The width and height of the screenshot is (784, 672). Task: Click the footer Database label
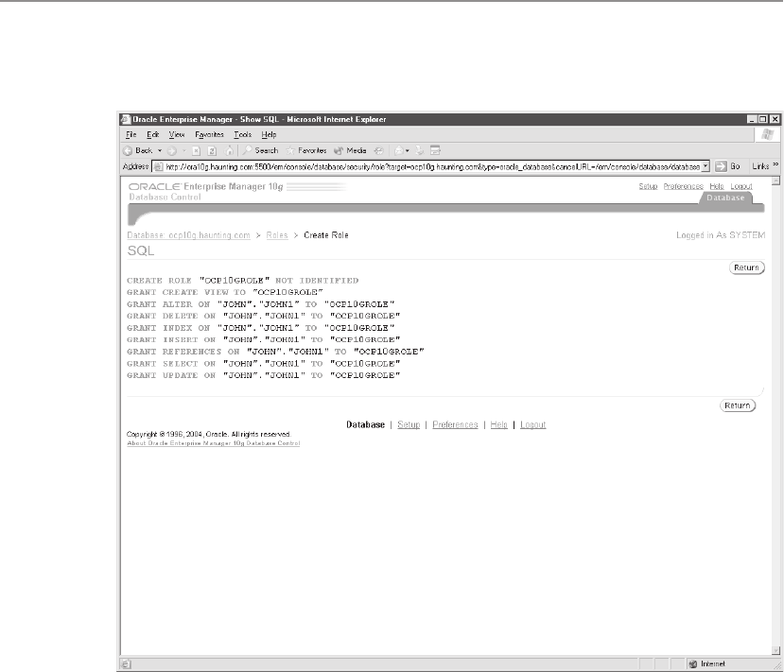tap(365, 424)
